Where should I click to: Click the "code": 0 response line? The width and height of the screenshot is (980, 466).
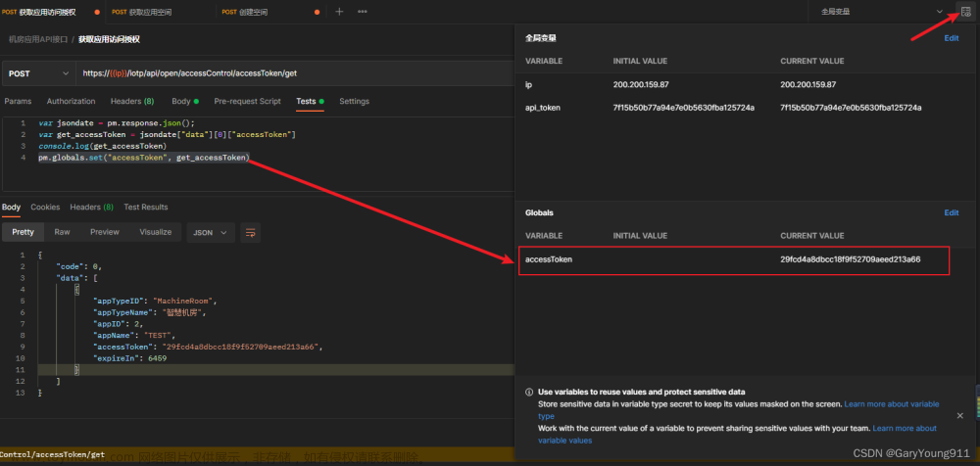point(78,266)
